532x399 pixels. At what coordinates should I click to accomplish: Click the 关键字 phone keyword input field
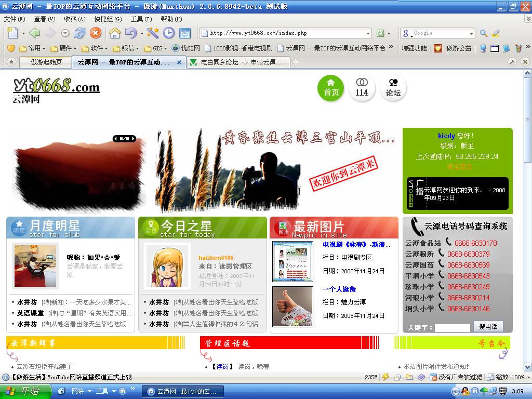[x=452, y=328]
